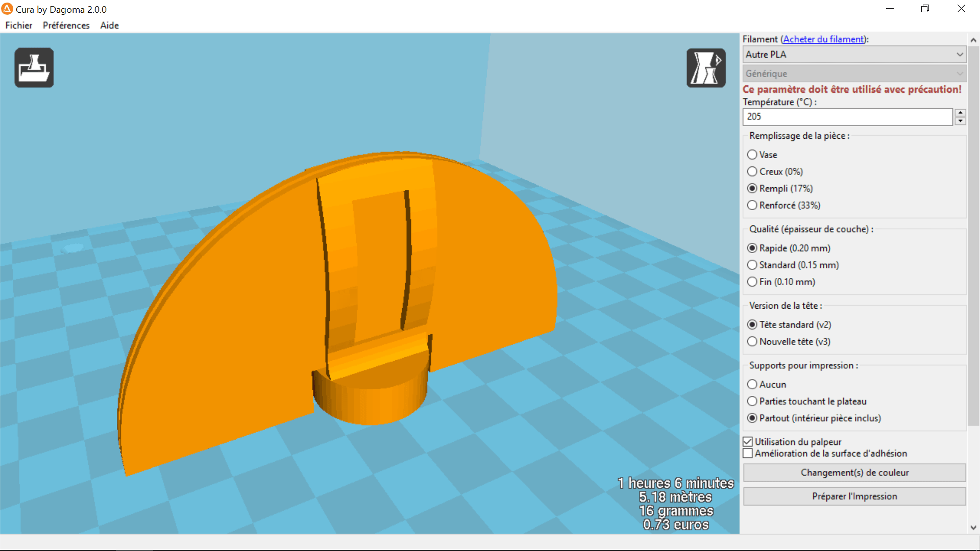Follow the Acheter du filament link
The width and height of the screenshot is (980, 551).
pyautogui.click(x=824, y=39)
